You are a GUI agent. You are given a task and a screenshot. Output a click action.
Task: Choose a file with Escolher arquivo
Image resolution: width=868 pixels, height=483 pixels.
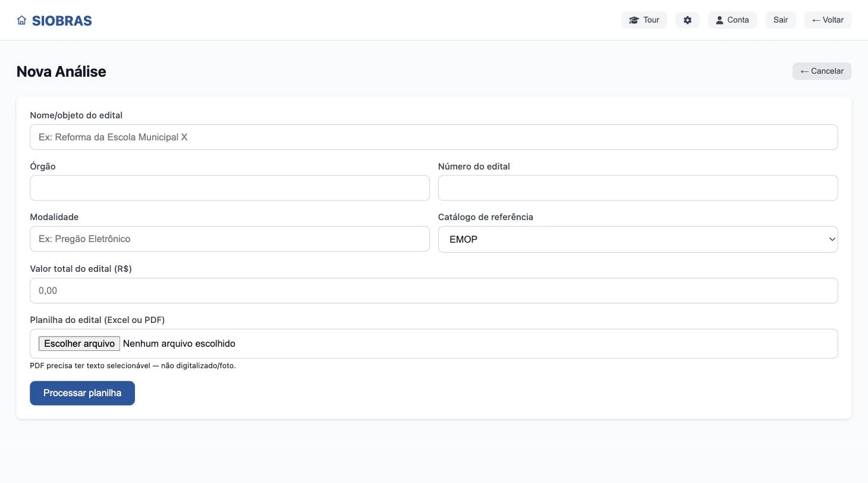pos(80,344)
